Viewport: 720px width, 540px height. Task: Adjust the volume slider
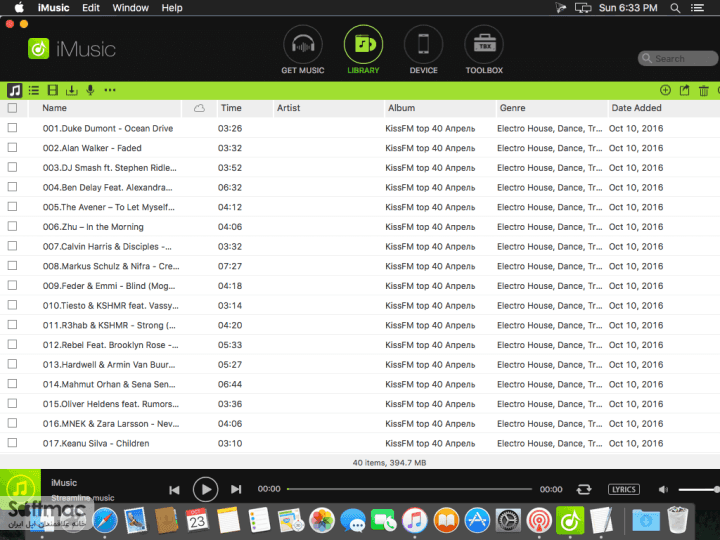click(x=698, y=489)
